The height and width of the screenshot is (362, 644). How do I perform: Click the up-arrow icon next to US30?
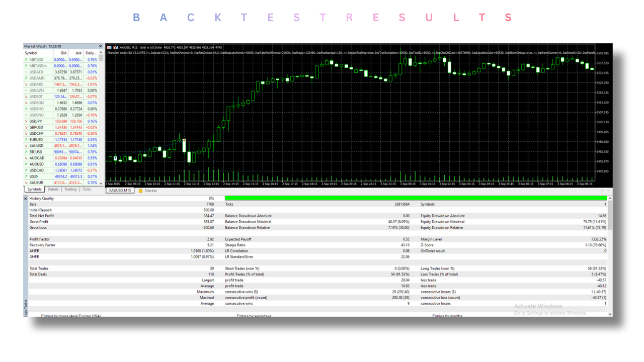26,176
